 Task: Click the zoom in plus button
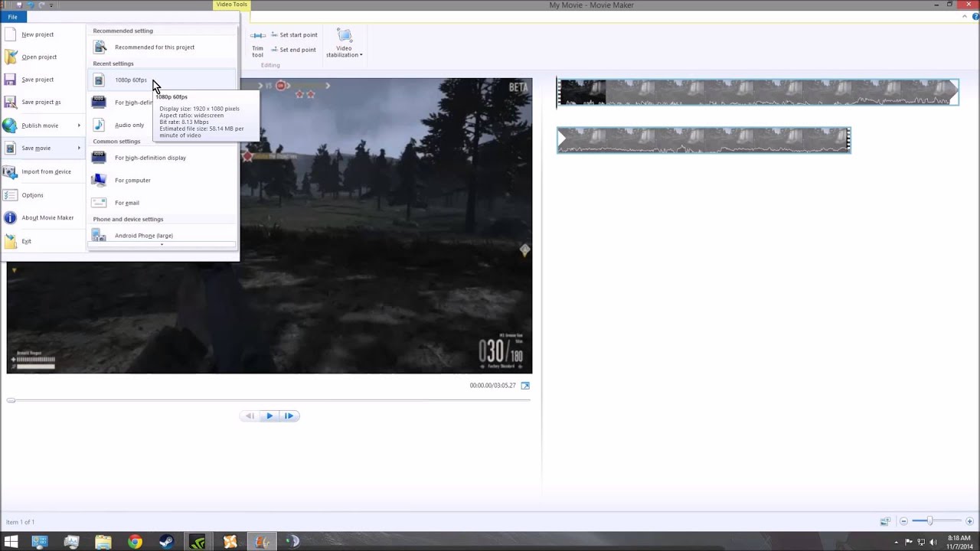coord(969,521)
